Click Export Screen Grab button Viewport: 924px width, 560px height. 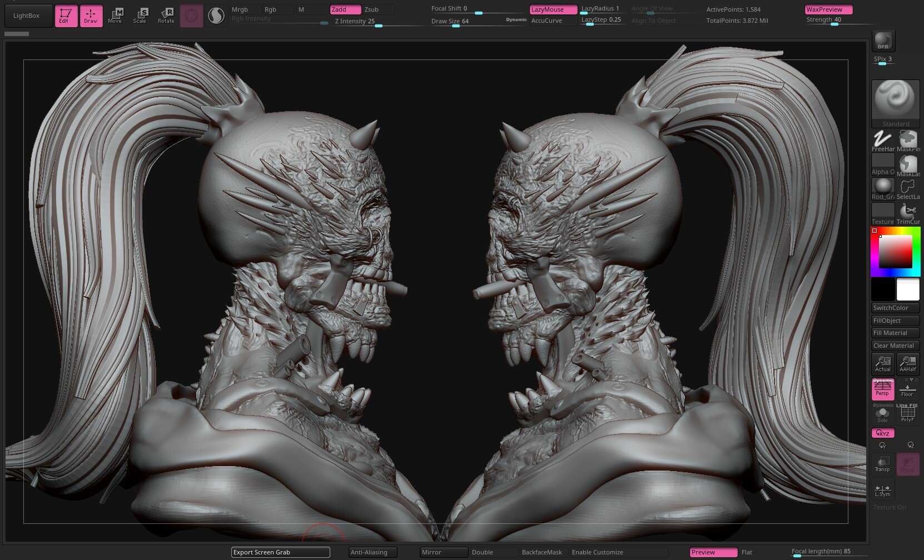[x=281, y=552]
